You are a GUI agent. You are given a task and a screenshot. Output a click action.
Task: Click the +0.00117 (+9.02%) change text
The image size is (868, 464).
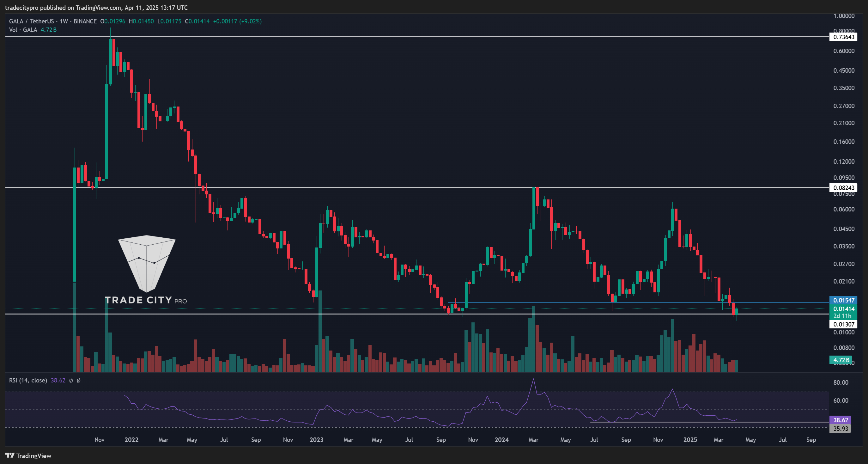tap(237, 21)
